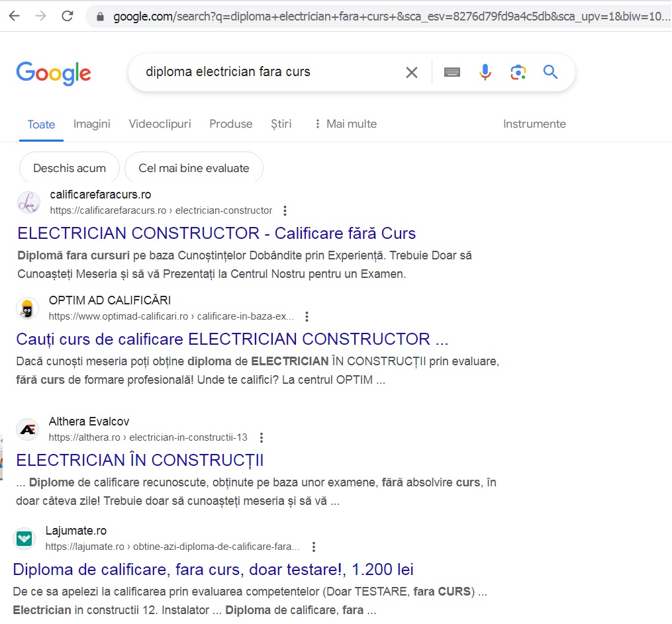Enable the 'Cel mai bine evaluate' filter
The height and width of the screenshot is (624, 672).
point(193,168)
